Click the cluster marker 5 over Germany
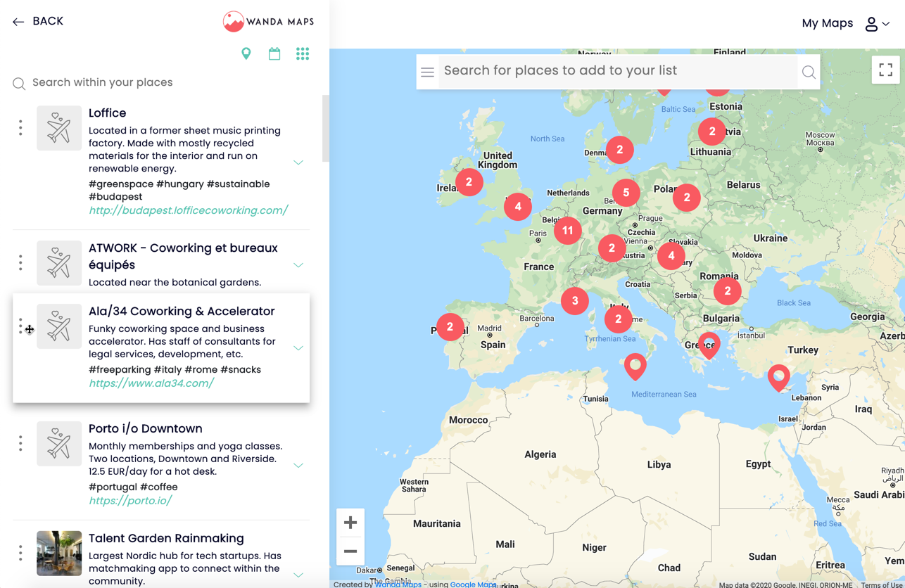The image size is (905, 588). click(626, 193)
